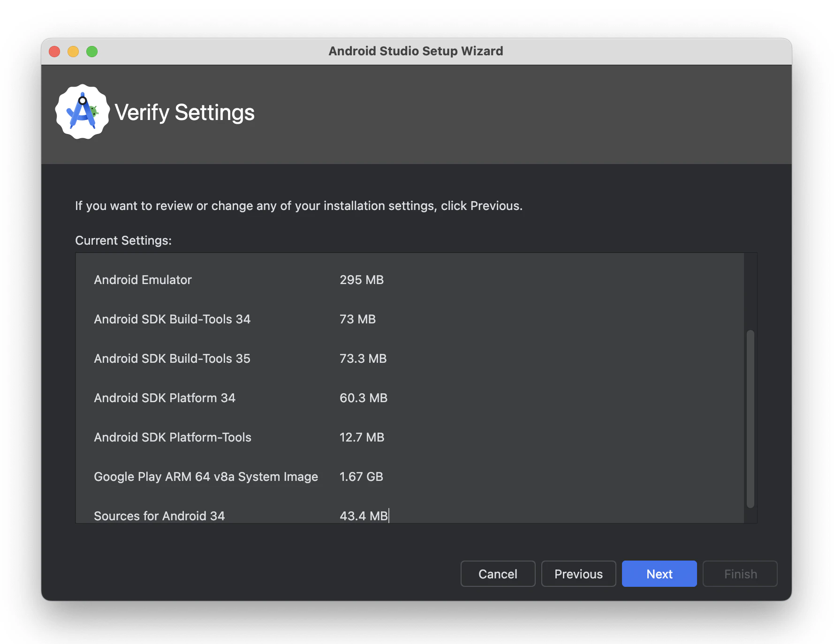Click the Android Studio Setup Wizard title
The image size is (834, 644).
tap(416, 51)
